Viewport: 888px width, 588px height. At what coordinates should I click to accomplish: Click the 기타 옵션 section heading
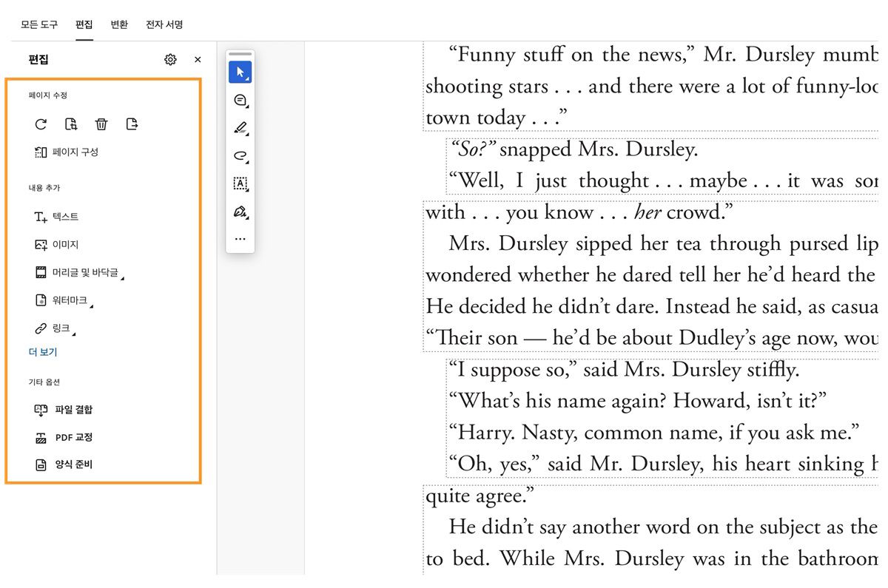tap(44, 382)
